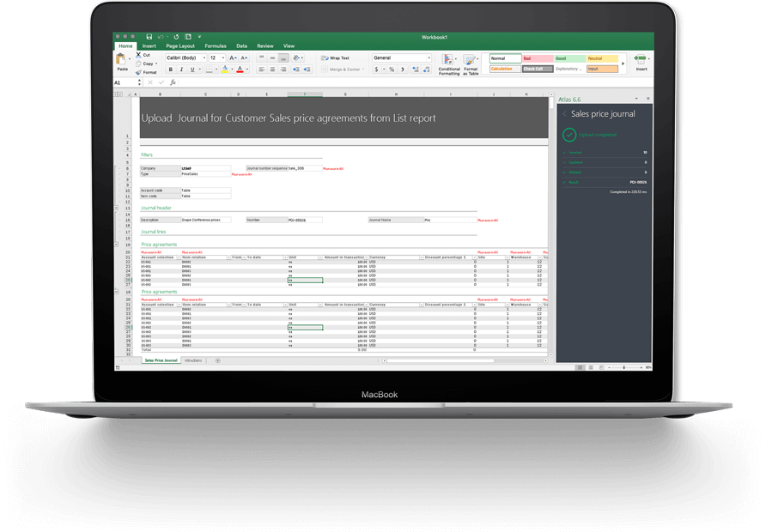This screenshot has height=532, width=766.
Task: Click the Paste clipboard icon
Action: coord(121,60)
